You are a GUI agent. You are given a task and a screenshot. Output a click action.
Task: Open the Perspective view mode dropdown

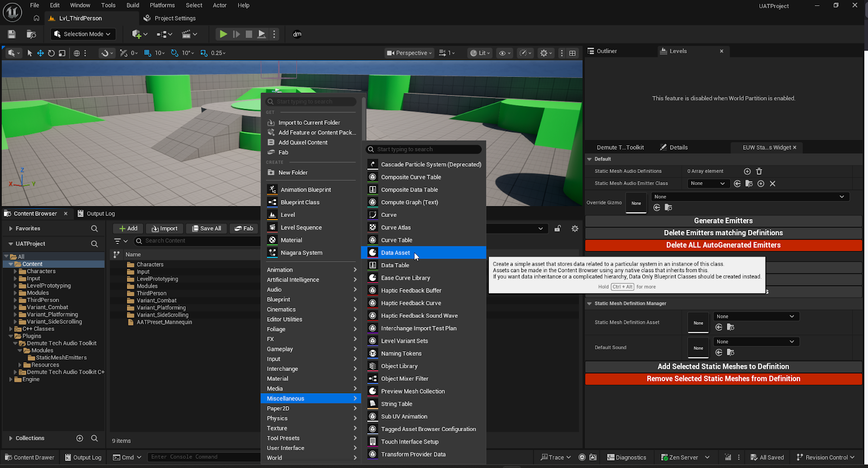point(409,53)
